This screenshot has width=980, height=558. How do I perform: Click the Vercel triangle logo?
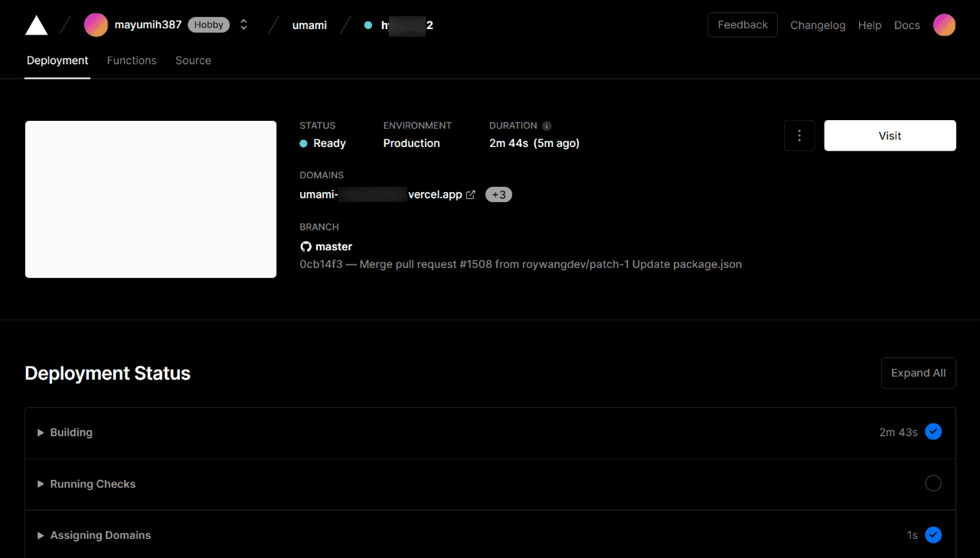pos(36,25)
